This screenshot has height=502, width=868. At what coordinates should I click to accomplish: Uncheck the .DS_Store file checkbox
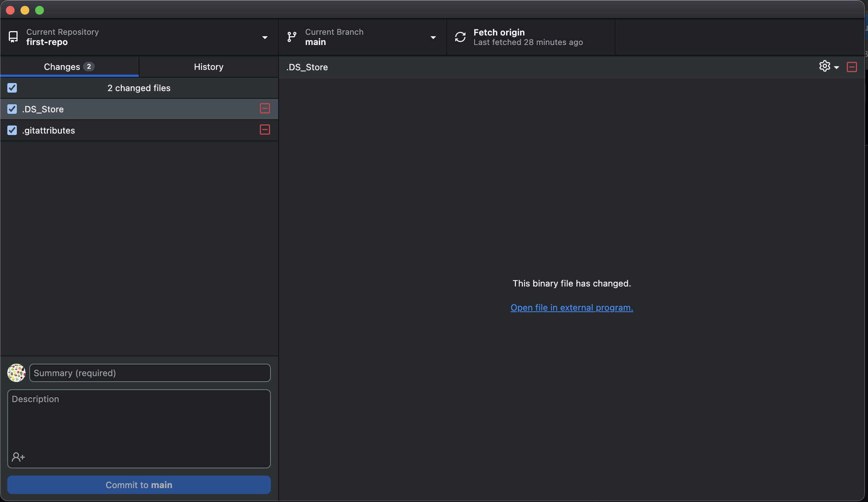click(12, 109)
